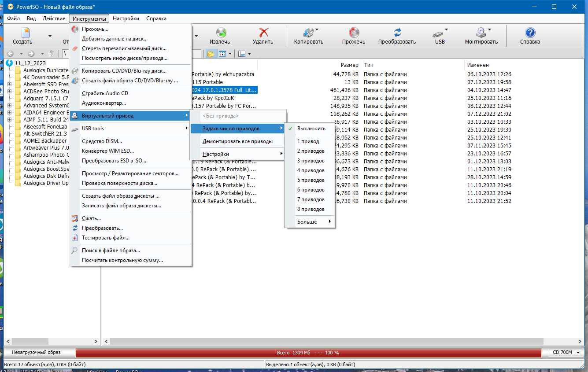Choose Аудиоконвертер... entry

pyautogui.click(x=130, y=103)
